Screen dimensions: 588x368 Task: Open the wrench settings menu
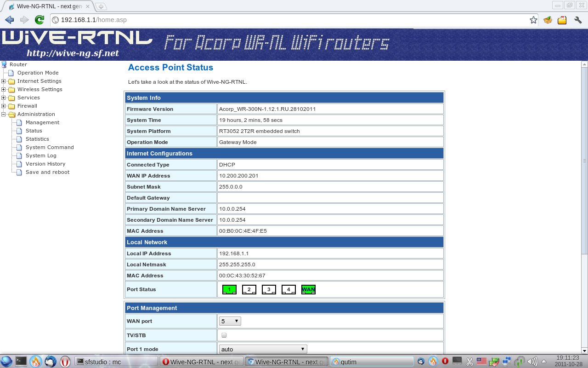click(x=578, y=20)
